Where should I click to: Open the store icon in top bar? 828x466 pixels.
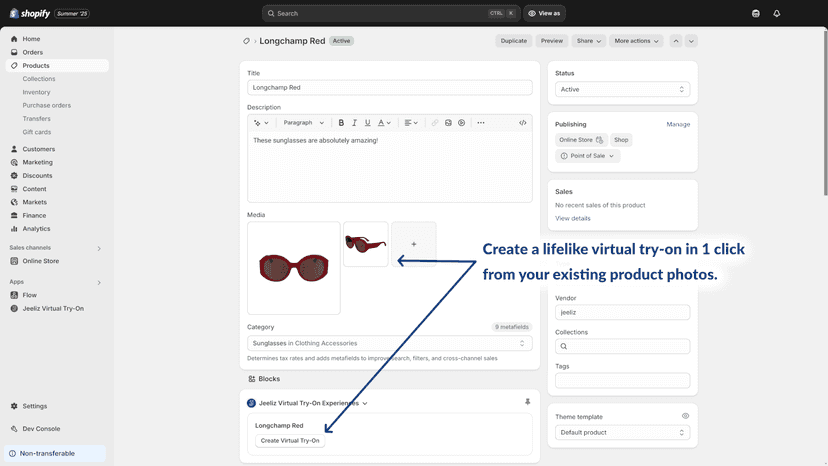click(756, 13)
